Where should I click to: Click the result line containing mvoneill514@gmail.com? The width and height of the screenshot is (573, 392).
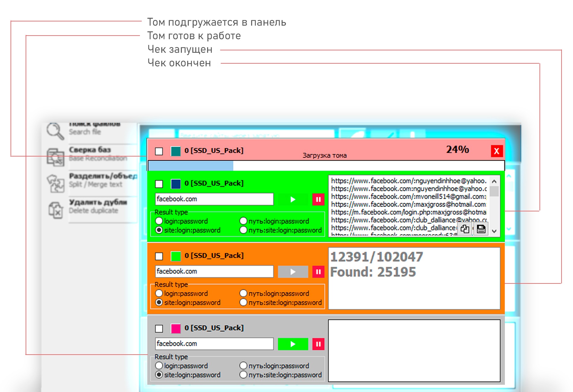pyautogui.click(x=409, y=197)
